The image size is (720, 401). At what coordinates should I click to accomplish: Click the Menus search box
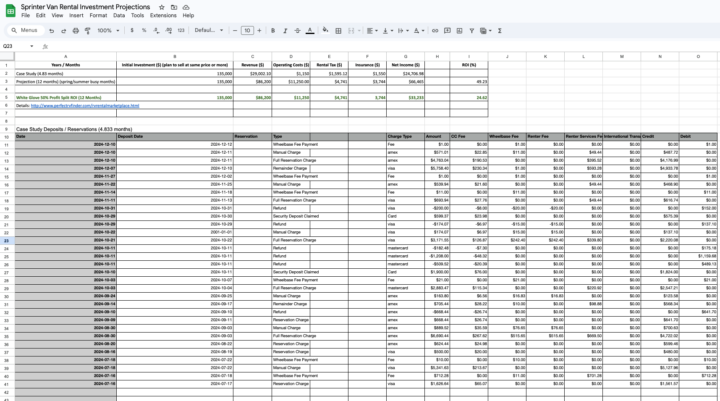24,30
